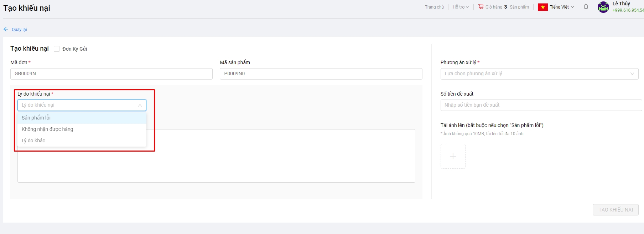This screenshot has width=644, height=234.
Task: Click the plus icon to upload image
Action: [x=453, y=156]
